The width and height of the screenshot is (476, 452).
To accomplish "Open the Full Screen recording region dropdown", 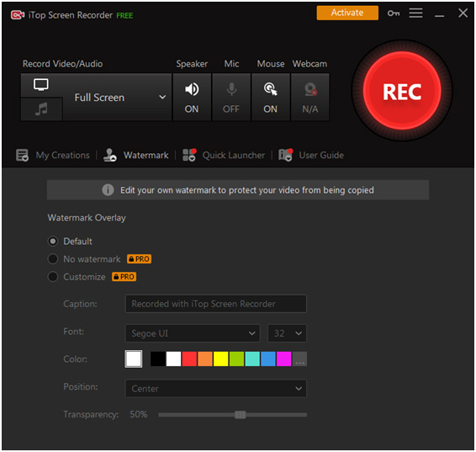I will point(118,97).
